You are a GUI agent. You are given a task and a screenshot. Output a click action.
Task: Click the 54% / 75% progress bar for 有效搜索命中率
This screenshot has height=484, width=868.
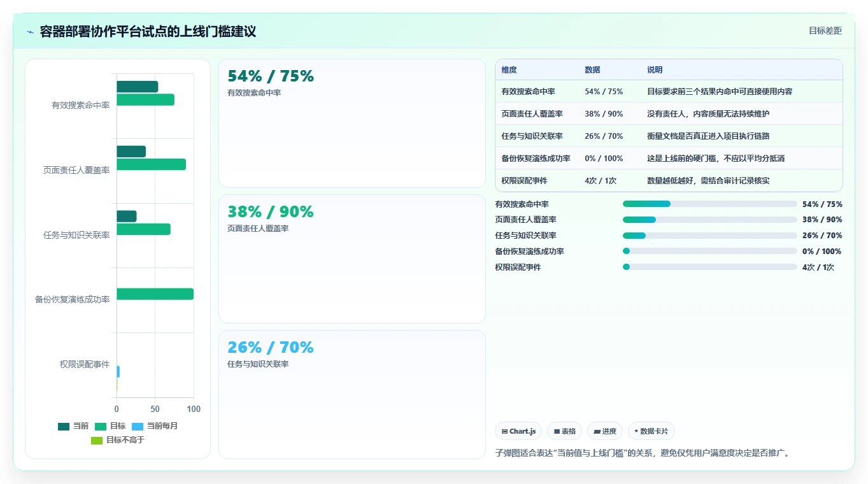(709, 204)
